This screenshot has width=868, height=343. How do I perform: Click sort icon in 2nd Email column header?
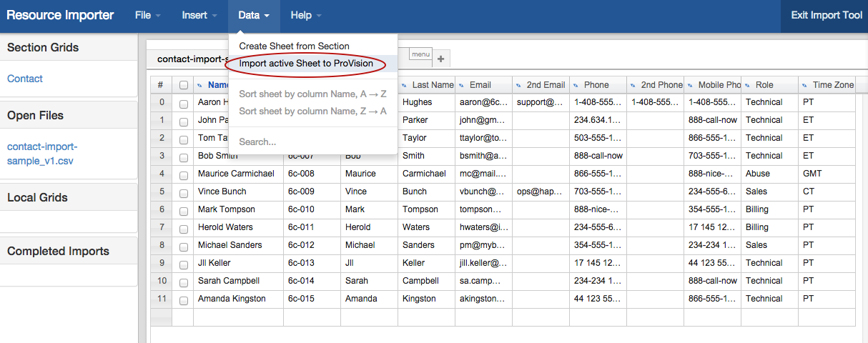click(519, 85)
